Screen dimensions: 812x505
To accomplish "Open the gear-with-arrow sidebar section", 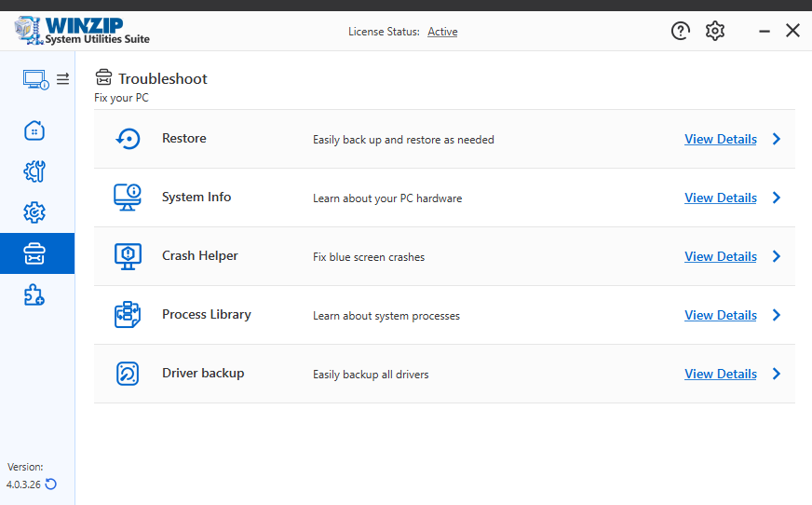I will coord(34,212).
